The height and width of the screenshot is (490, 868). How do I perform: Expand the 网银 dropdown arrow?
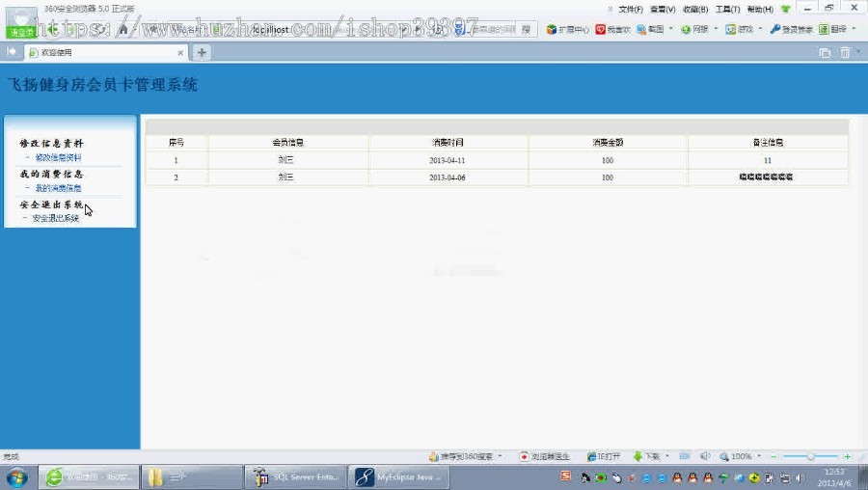point(716,29)
